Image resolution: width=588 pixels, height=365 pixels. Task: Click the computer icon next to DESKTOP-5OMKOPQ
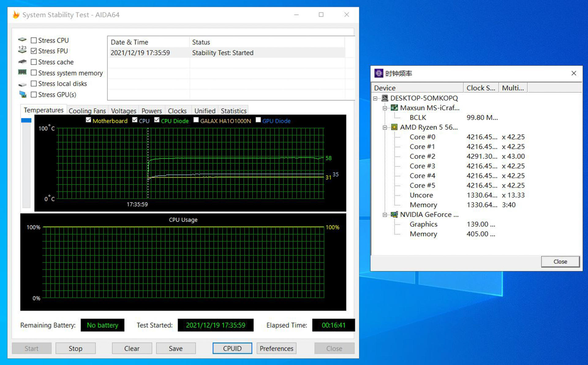[x=385, y=98]
